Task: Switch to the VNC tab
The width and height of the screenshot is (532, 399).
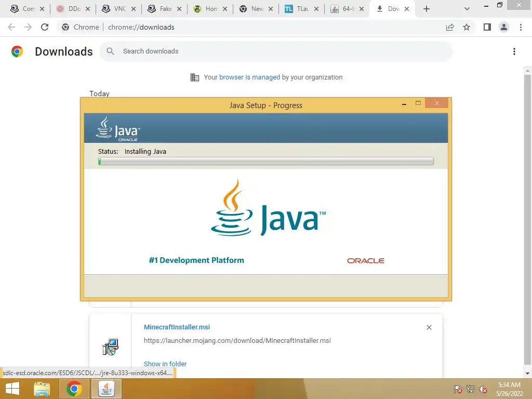Action: tap(114, 9)
